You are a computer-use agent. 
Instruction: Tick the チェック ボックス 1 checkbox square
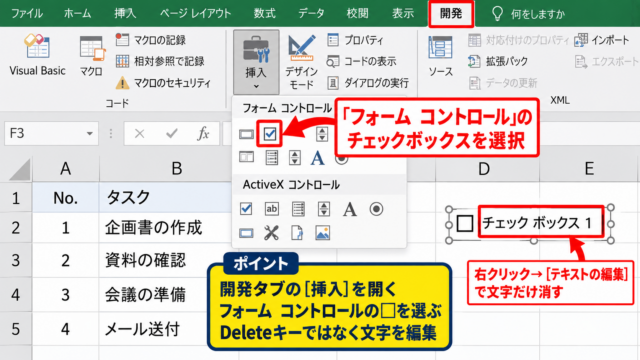(x=464, y=224)
